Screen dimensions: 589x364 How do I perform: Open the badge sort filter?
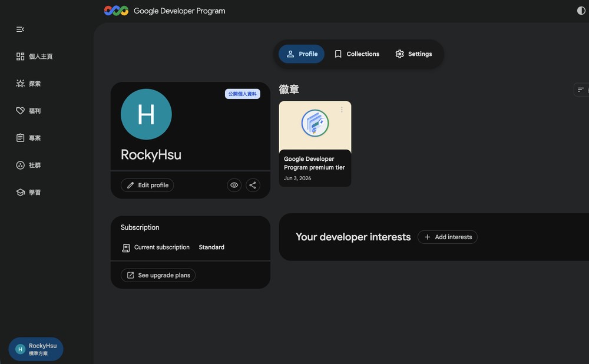581,90
